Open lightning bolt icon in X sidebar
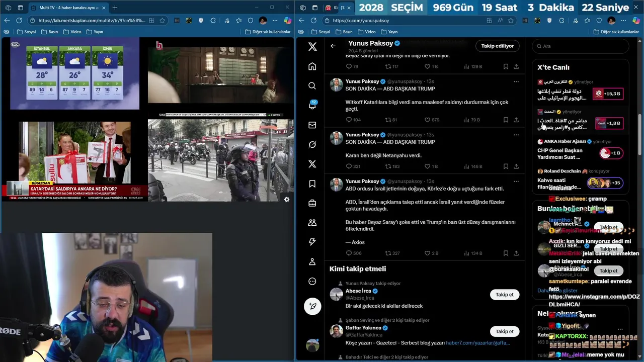Screen dimensions: 644x362 [312, 242]
